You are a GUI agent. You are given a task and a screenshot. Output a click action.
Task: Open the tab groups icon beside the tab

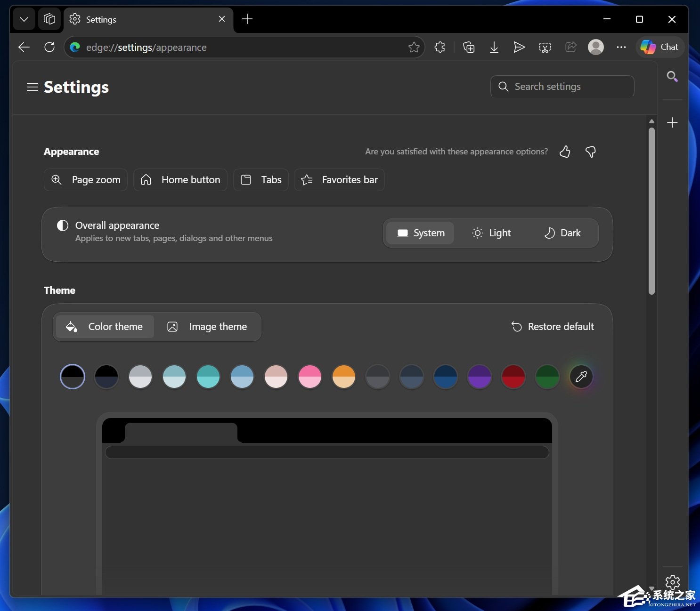click(x=49, y=19)
